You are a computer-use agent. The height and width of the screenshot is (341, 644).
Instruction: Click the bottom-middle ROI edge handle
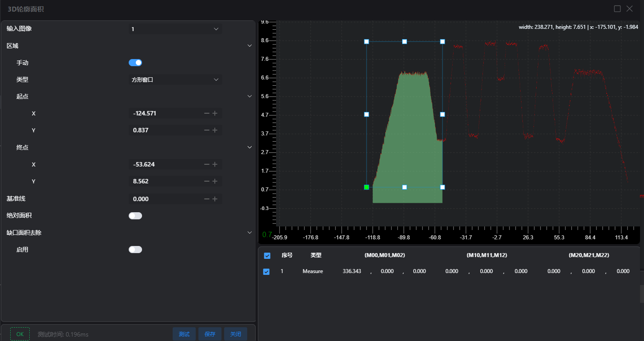coord(405,187)
